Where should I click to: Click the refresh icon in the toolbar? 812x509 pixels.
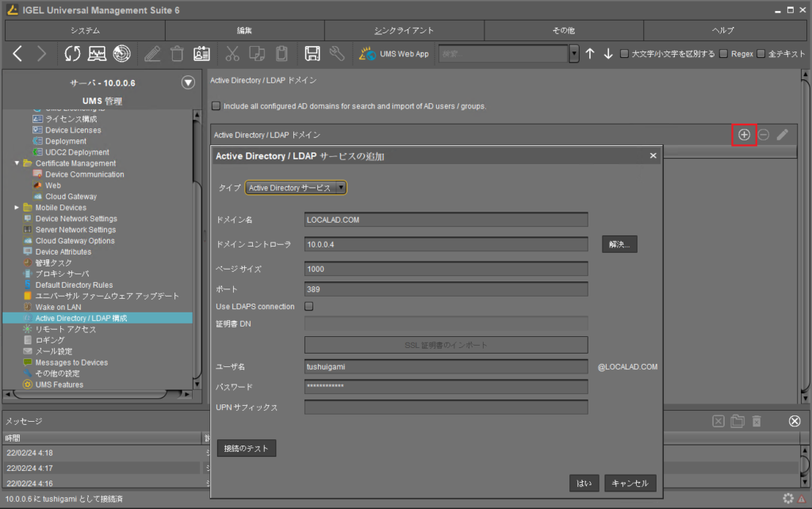point(72,53)
